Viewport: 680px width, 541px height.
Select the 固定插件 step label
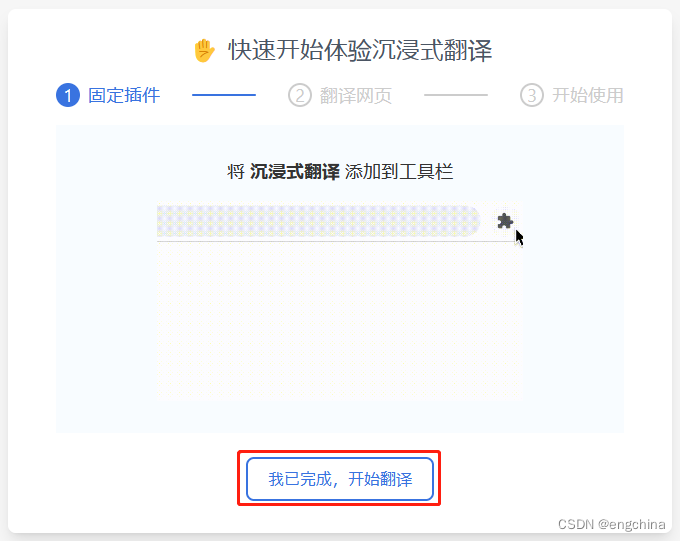pyautogui.click(x=124, y=95)
